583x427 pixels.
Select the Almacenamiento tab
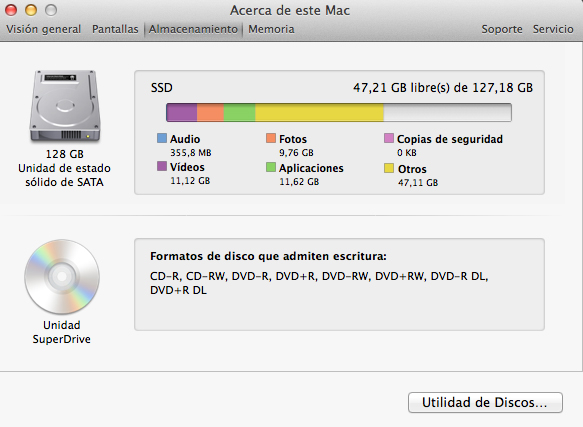[193, 29]
